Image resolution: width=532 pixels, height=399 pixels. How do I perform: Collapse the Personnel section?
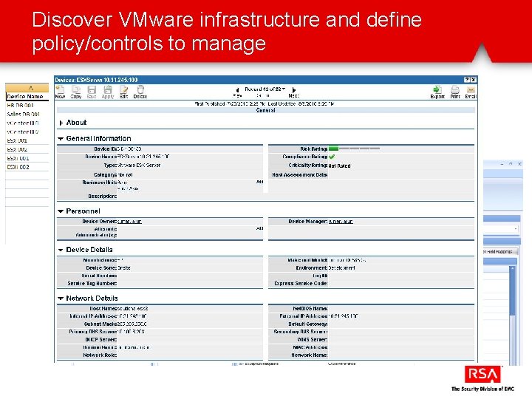61,211
